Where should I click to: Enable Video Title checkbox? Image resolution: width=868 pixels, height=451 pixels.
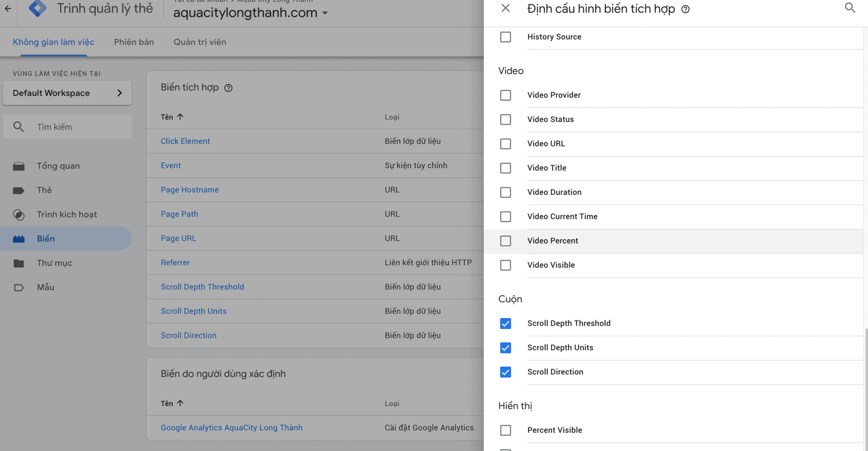click(x=505, y=168)
